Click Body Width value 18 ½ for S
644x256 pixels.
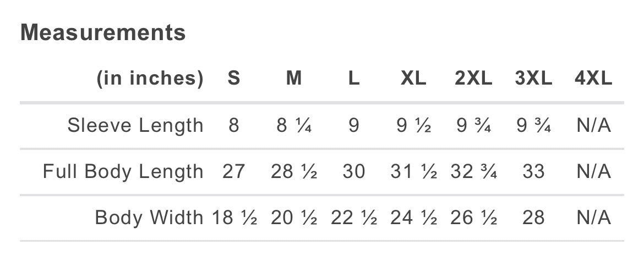[x=234, y=217]
